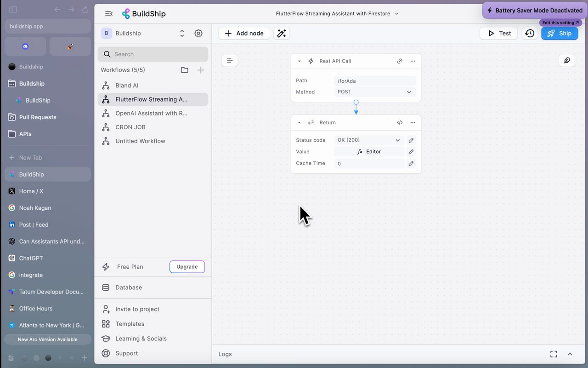This screenshot has height=368, width=588.
Task: Reload page in Arc sidebar
Action: [x=85, y=10]
